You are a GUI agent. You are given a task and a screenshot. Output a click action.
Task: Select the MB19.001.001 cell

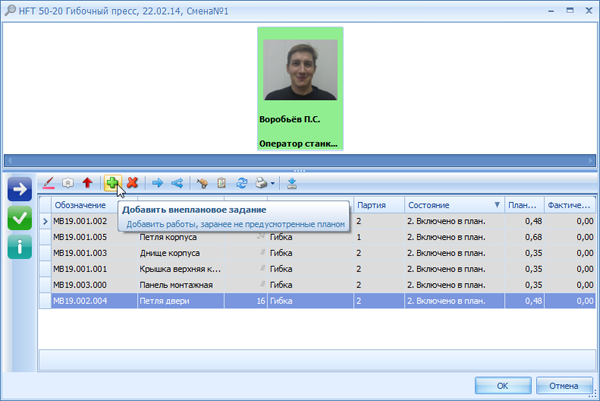[94, 269]
